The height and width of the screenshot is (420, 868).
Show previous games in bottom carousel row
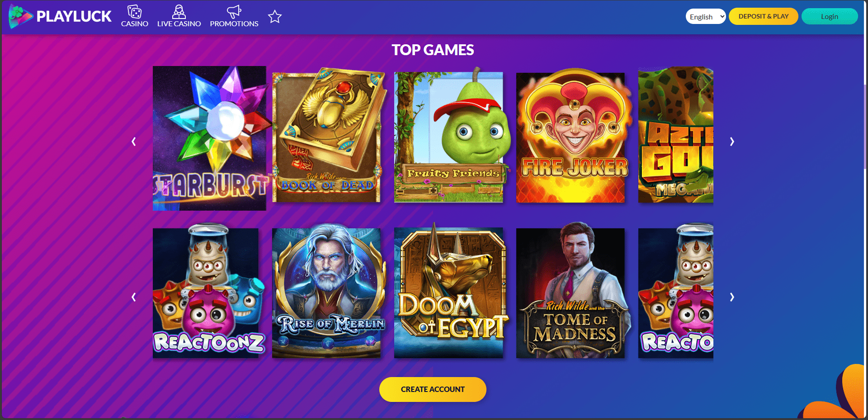coord(134,297)
